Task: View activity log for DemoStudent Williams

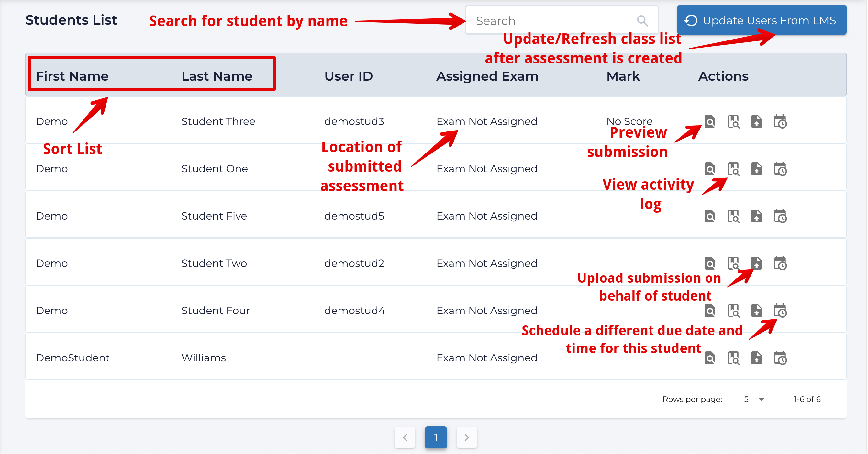Action: (733, 358)
